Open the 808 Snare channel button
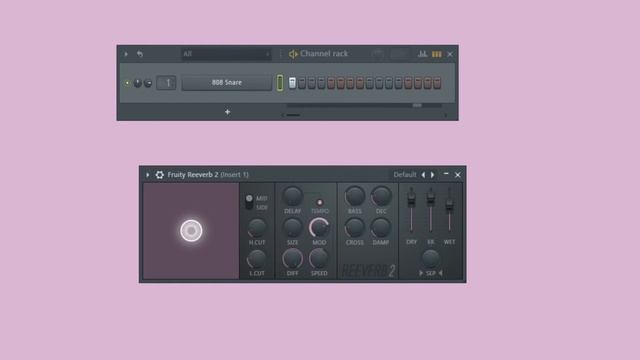This screenshot has height=360, width=640. (x=227, y=83)
